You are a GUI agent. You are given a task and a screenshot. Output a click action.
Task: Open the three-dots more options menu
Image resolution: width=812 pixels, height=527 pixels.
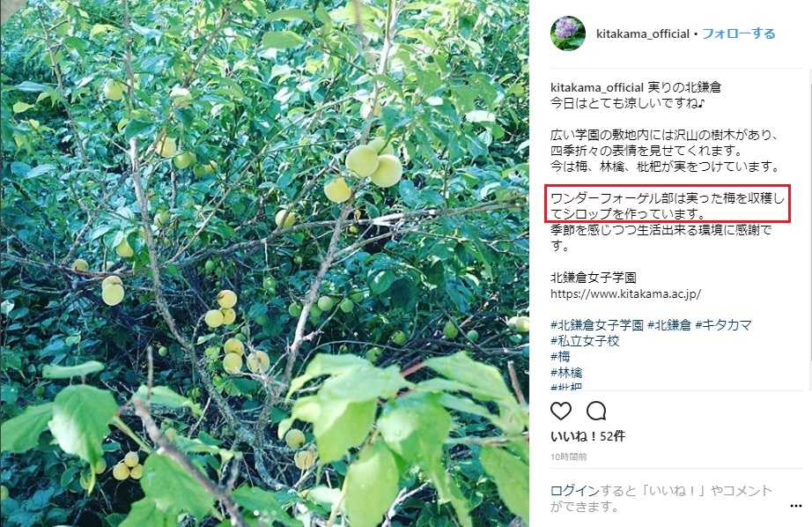pyautogui.click(x=796, y=506)
